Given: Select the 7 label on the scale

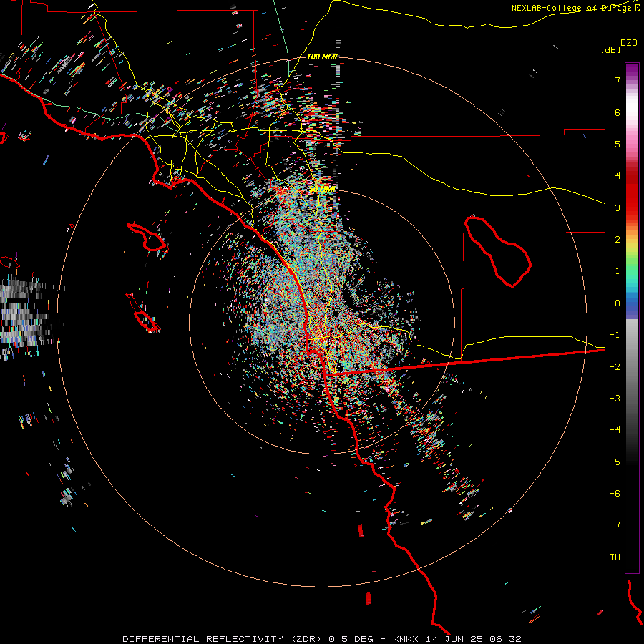Looking at the screenshot, I should tap(618, 80).
